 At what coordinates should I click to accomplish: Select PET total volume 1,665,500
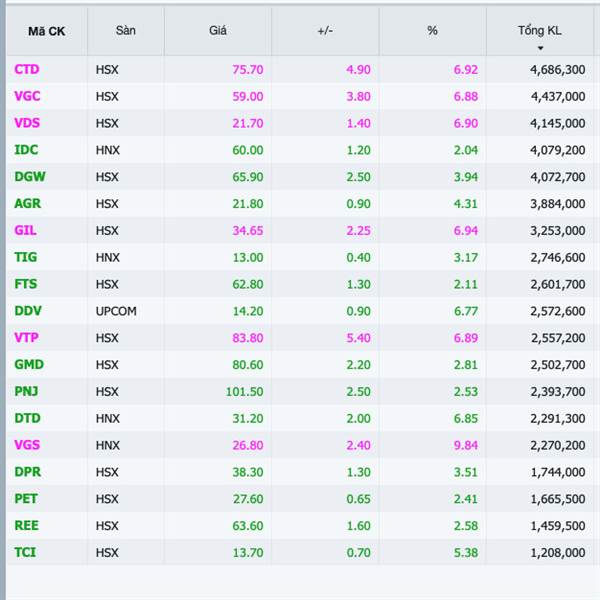(x=558, y=499)
